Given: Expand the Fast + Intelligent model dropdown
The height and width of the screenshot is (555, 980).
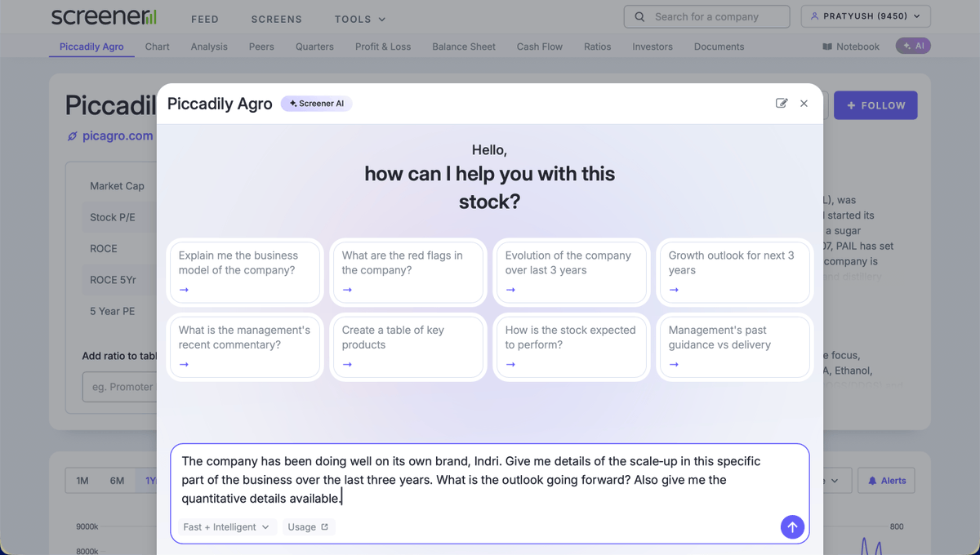Looking at the screenshot, I should 225,527.
